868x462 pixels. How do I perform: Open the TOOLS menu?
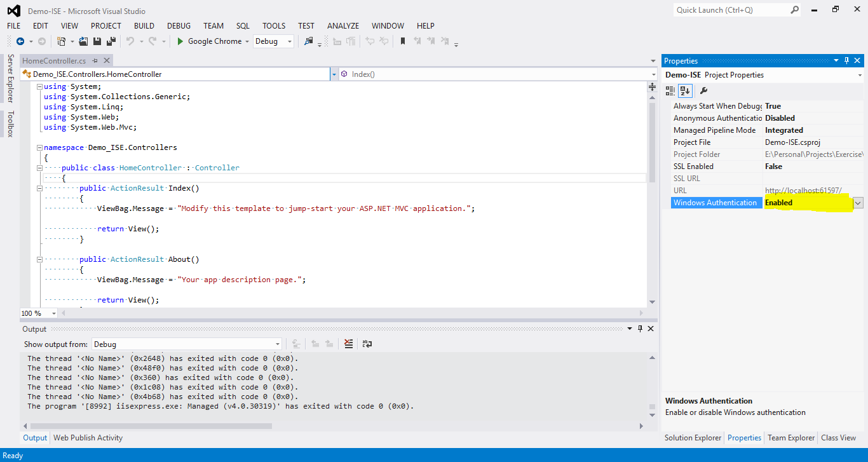[274, 26]
